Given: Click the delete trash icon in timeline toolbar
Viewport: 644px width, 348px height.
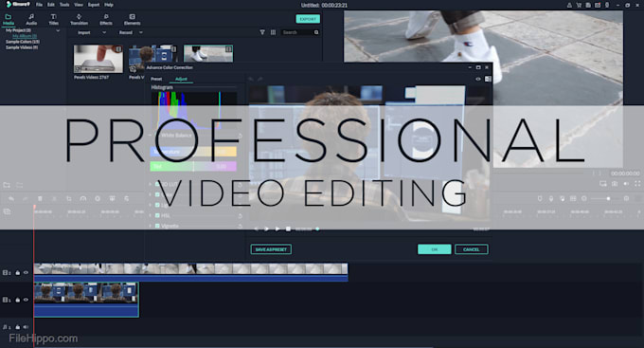Looking at the screenshot, I should coord(40,198).
